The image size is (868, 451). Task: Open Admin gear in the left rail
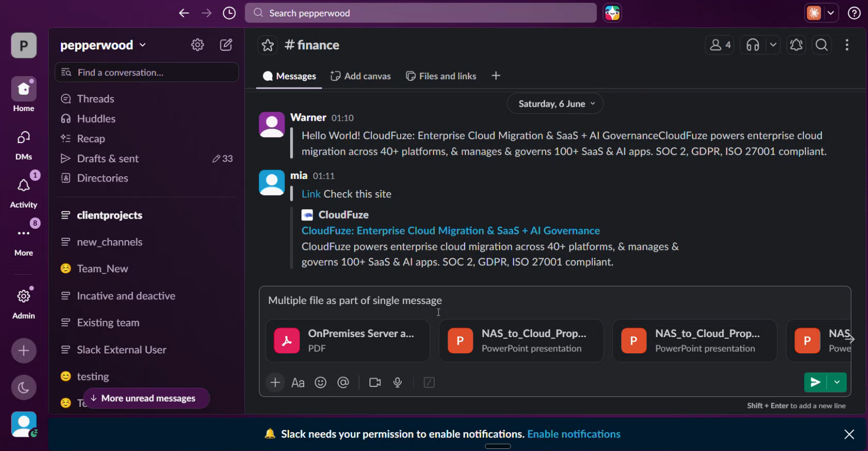(x=24, y=303)
